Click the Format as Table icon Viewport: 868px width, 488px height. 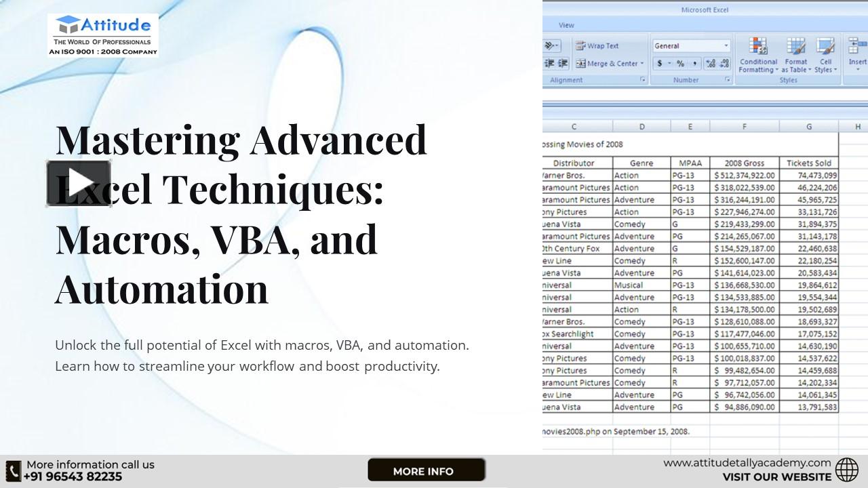(x=795, y=47)
